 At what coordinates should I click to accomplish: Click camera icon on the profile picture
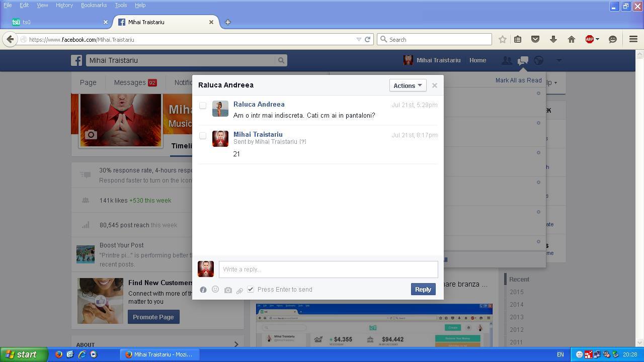tap(91, 134)
